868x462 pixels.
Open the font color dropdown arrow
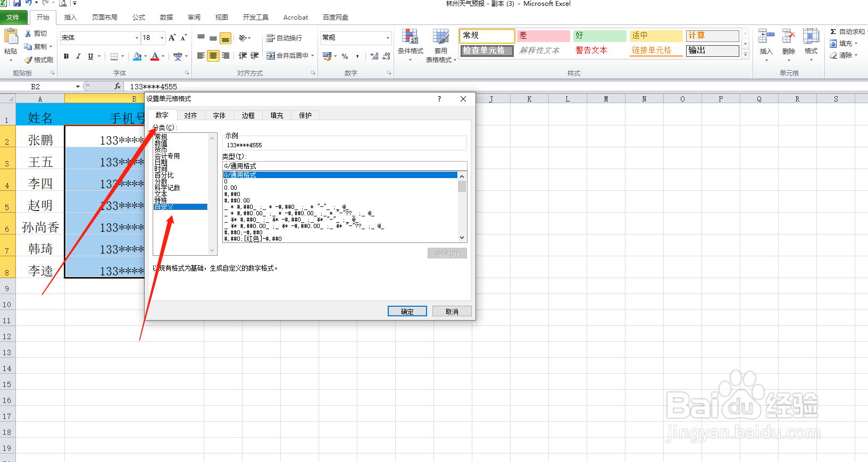pyautogui.click(x=163, y=56)
